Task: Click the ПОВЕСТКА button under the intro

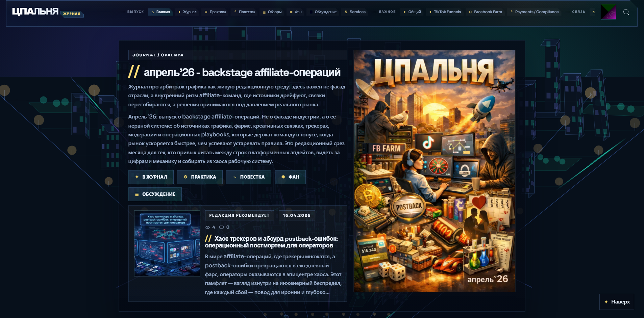Action: click(249, 177)
